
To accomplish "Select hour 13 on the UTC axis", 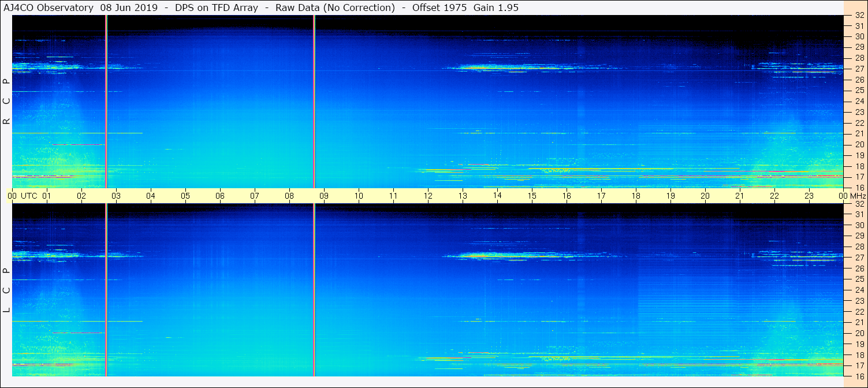I will (x=463, y=196).
